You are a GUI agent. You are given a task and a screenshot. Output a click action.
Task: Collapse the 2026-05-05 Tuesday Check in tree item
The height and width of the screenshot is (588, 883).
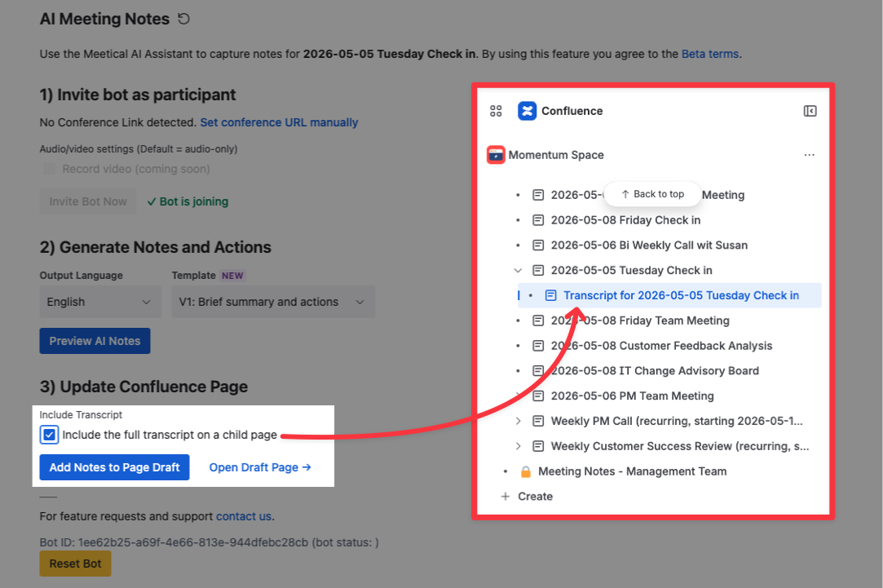click(518, 270)
